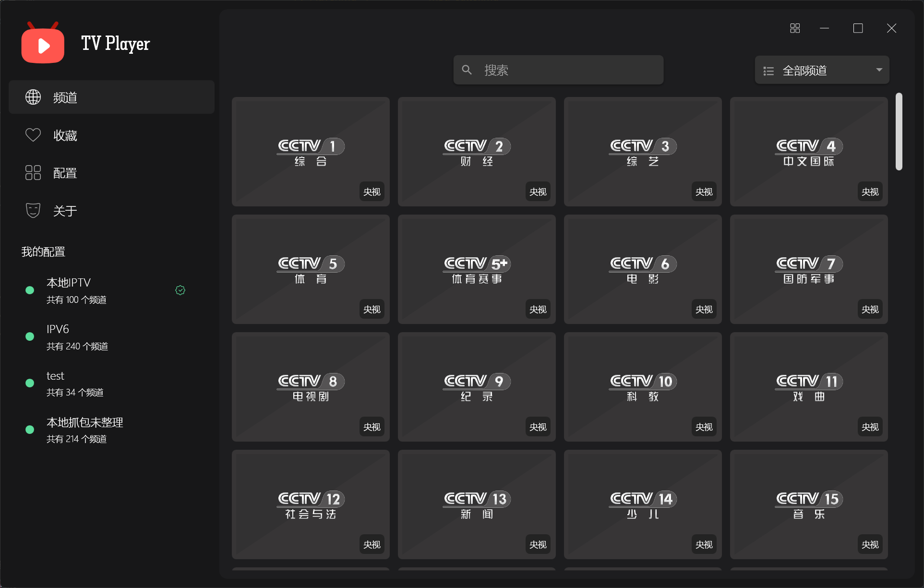Click the search magnifier icon
This screenshot has width=924, height=588.
tap(467, 70)
